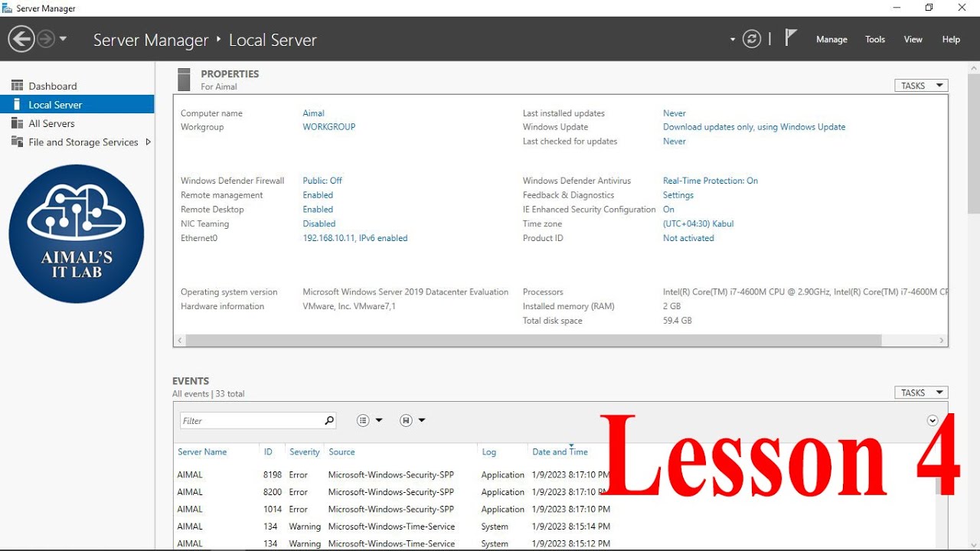Click Download updates only, using Windows Update
Screen dimensions: 980x551
(754, 127)
